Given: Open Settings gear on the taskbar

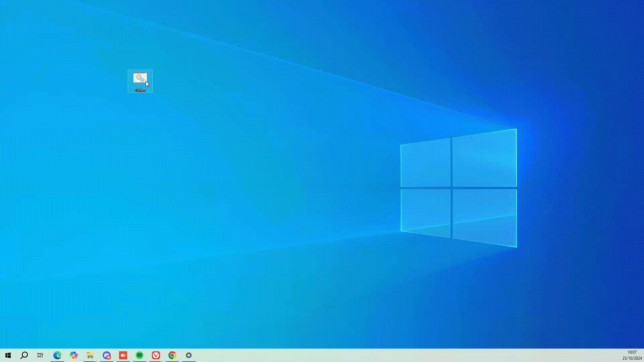Looking at the screenshot, I should [189, 355].
